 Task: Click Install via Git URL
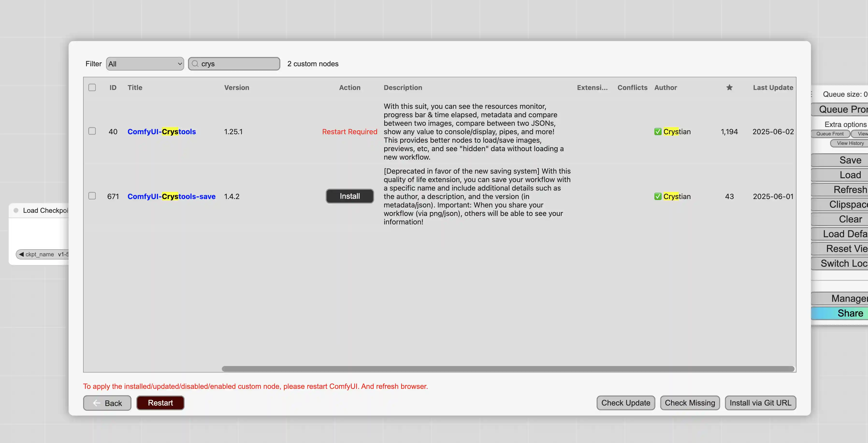coord(760,403)
